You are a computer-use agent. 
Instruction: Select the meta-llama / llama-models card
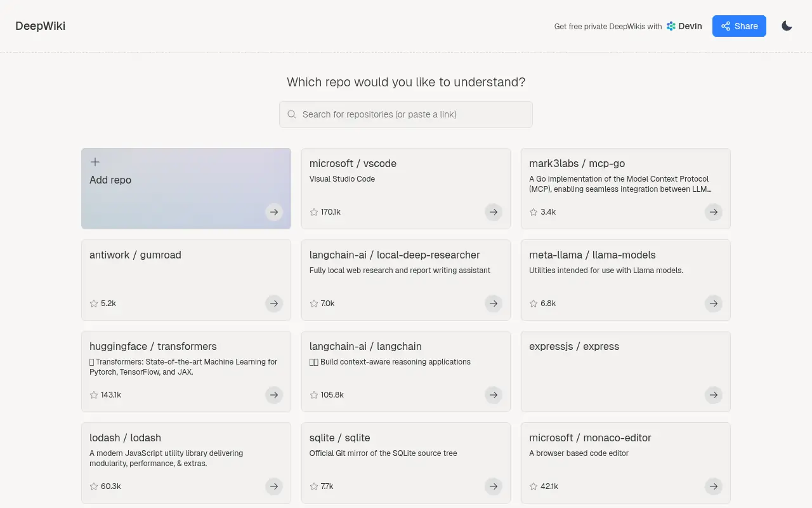[625, 280]
